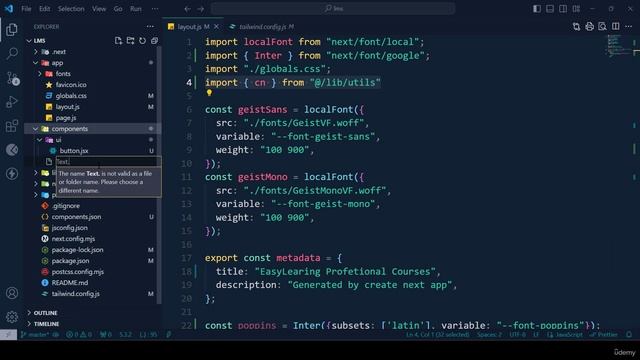
Task: Click the remote window indicator in status bar
Action: pyautogui.click(x=8, y=334)
